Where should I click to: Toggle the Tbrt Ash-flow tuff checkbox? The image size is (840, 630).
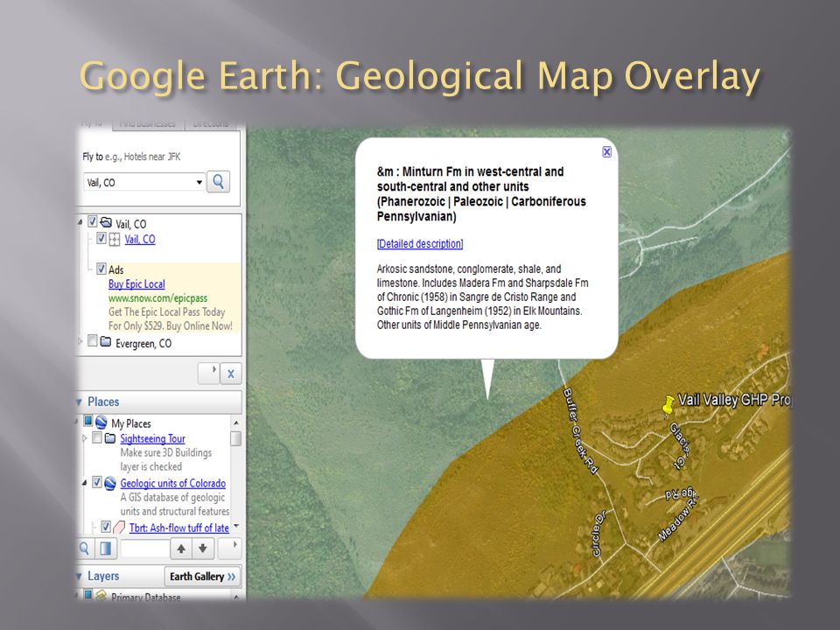tap(106, 527)
